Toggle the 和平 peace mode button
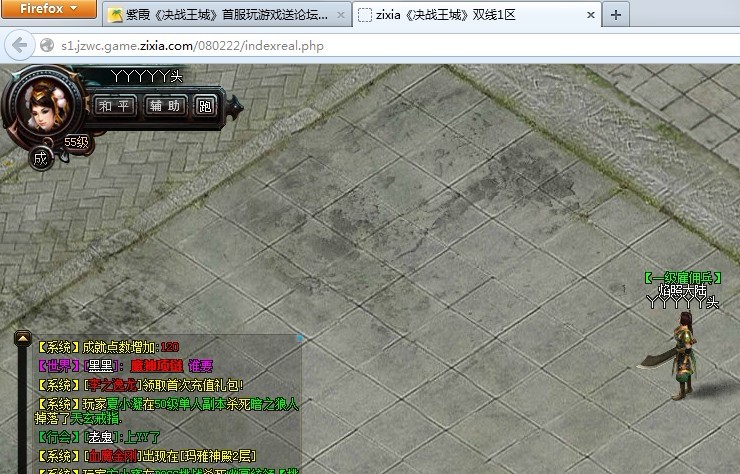Screen dimensions: 740x474 point(115,105)
